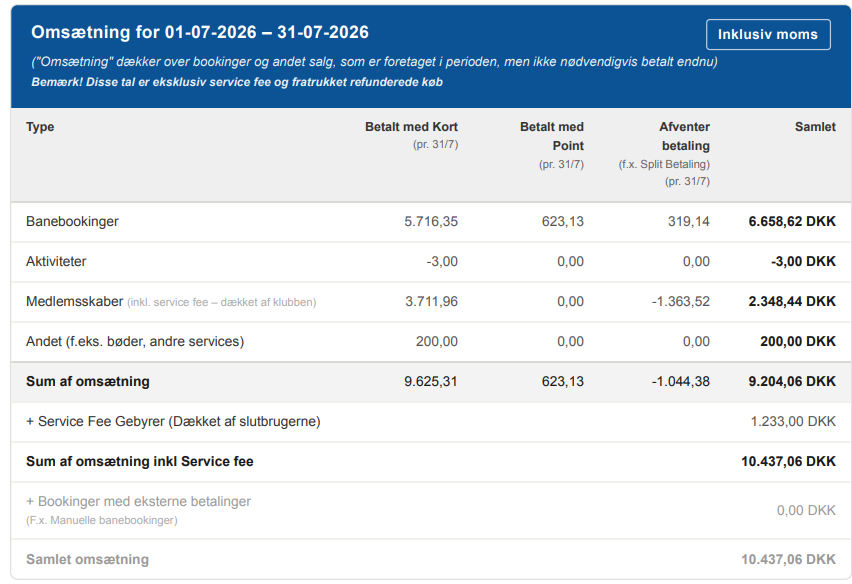
Task: Select the 1.233,00 DKK service fee amount
Action: click(x=793, y=422)
